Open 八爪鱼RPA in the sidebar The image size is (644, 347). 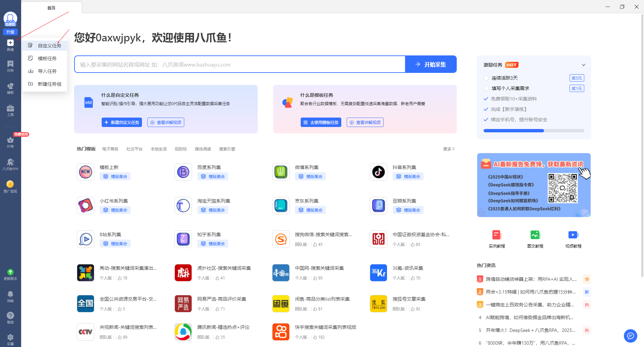[x=10, y=164]
